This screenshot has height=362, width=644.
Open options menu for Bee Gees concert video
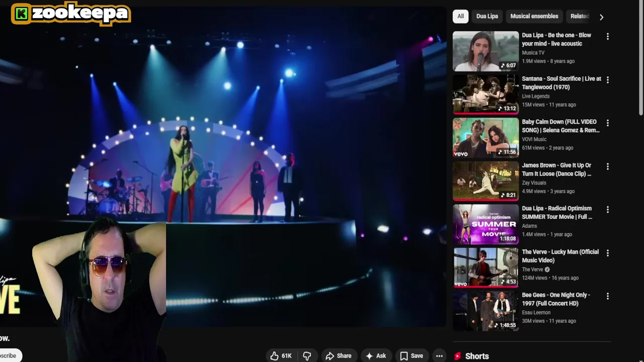click(x=608, y=296)
